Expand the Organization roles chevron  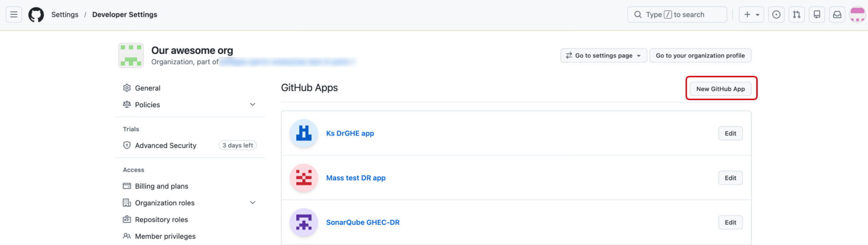tap(253, 203)
